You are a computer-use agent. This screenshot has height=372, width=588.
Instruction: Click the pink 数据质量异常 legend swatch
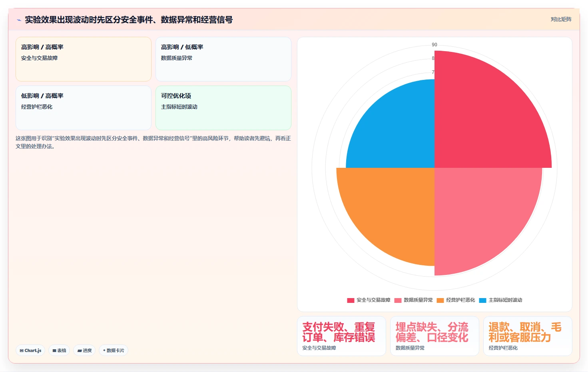398,300
